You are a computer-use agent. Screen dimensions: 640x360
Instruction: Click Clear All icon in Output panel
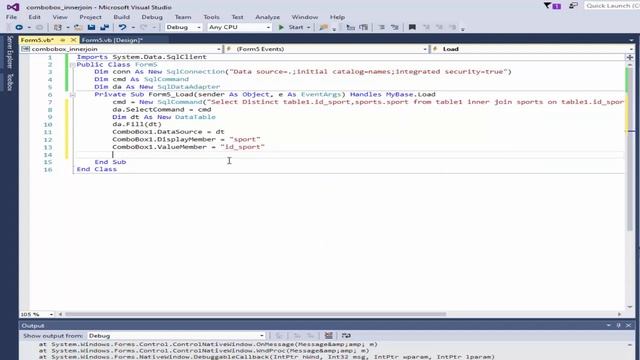point(329,336)
